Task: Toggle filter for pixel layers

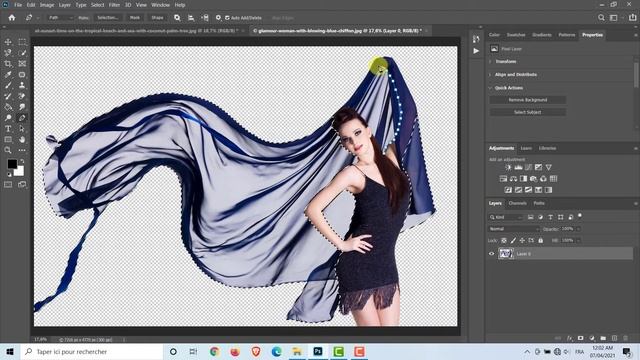Action: [x=530, y=217]
